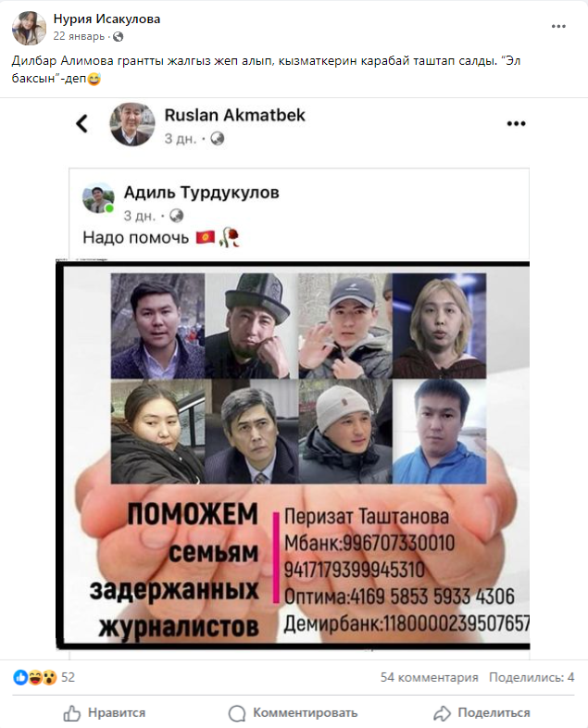Click the globe icon under Ruslan Akmatbek
Viewport: 588px width, 728px height.
tap(218, 138)
